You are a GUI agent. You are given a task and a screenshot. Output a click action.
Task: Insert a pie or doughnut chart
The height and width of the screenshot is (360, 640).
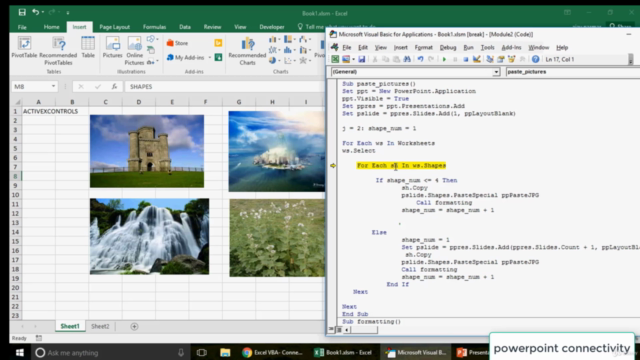pyautogui.click(x=273, y=60)
